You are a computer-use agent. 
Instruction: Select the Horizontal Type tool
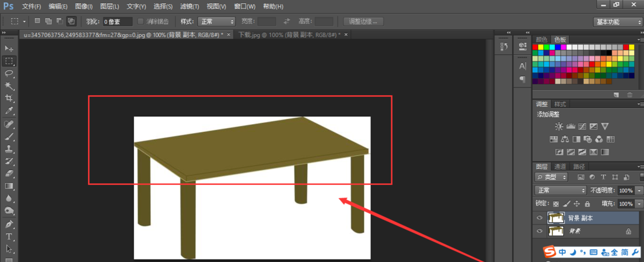coord(9,237)
